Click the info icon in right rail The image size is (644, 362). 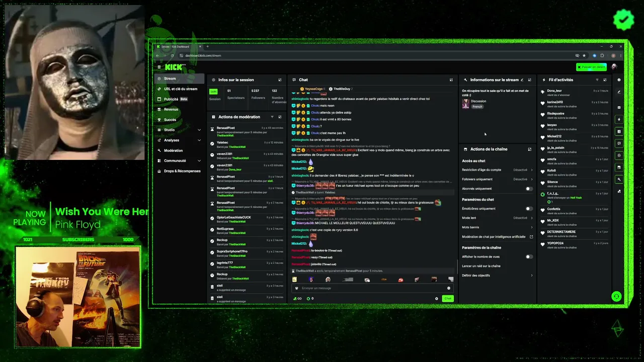coord(619,80)
